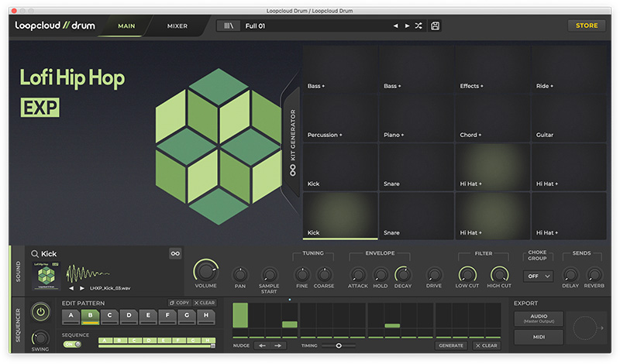Save the current preset

coord(435,26)
